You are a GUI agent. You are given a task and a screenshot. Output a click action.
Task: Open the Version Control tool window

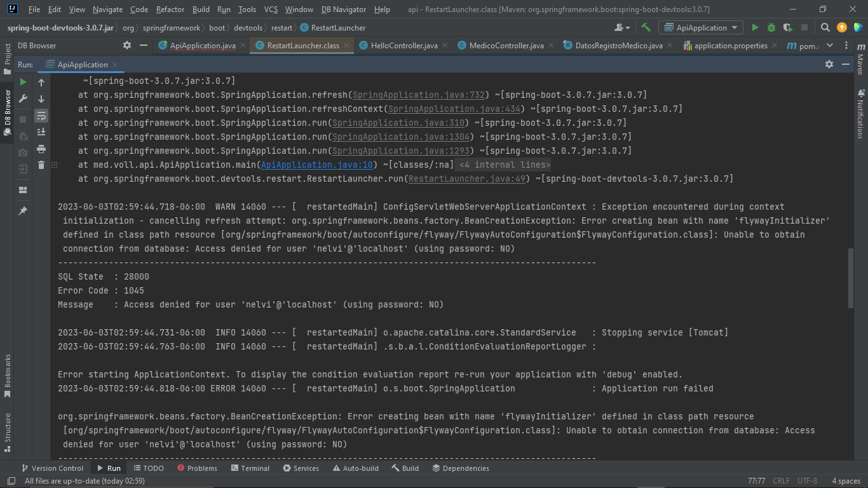click(x=51, y=468)
